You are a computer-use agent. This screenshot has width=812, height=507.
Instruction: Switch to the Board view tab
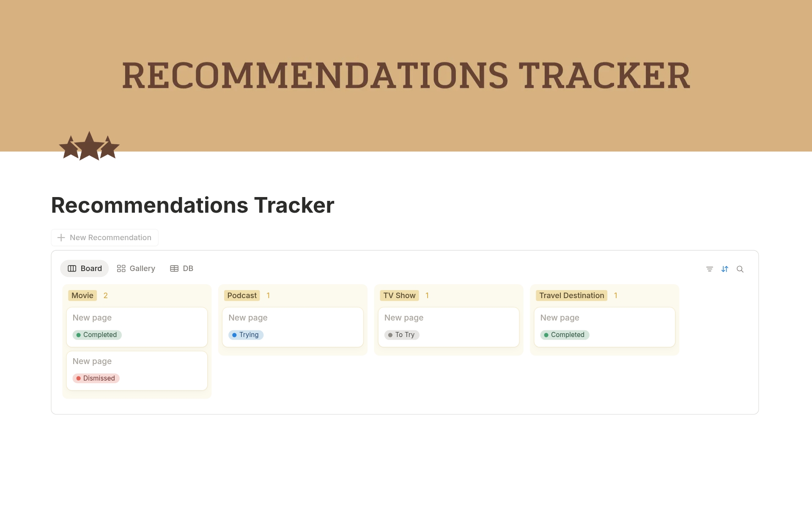[85, 269]
